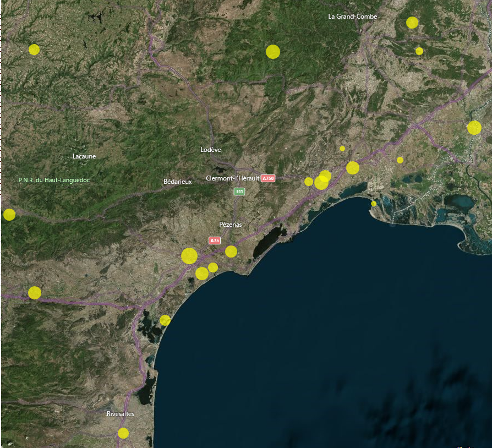
Task: Click the A75 highway shield
Action: [215, 241]
